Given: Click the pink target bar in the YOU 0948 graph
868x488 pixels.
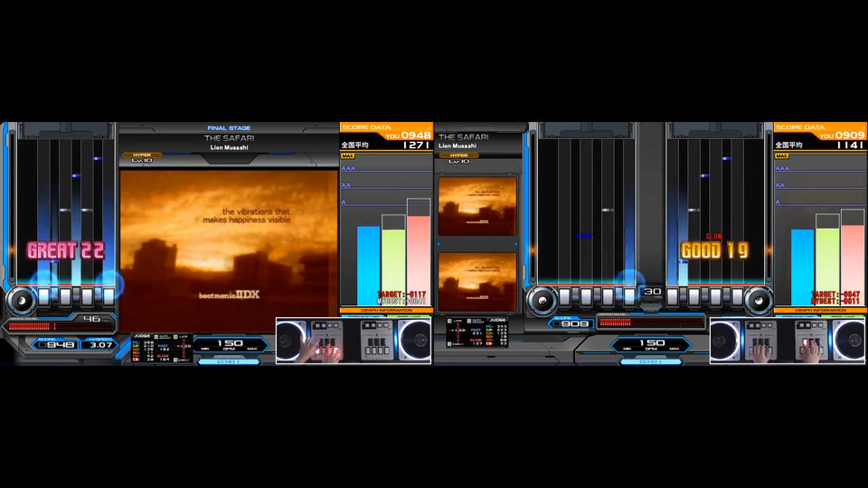Looking at the screenshot, I should click(419, 260).
